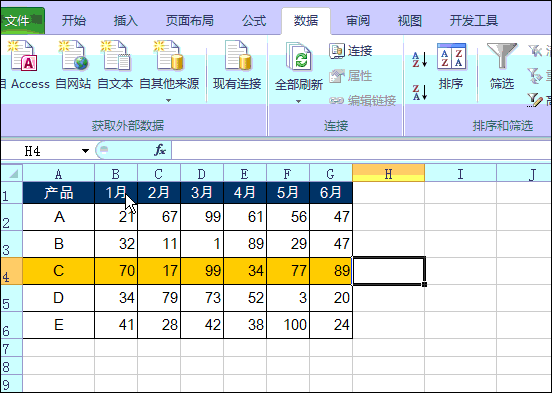This screenshot has height=393, width=552.
Task: Click cell with value 24
Action: point(331,325)
